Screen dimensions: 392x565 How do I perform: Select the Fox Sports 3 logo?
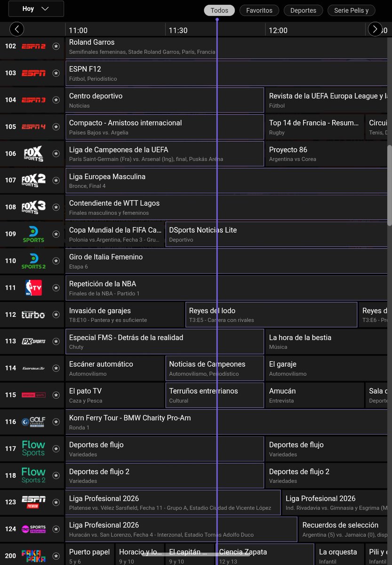coord(33,207)
